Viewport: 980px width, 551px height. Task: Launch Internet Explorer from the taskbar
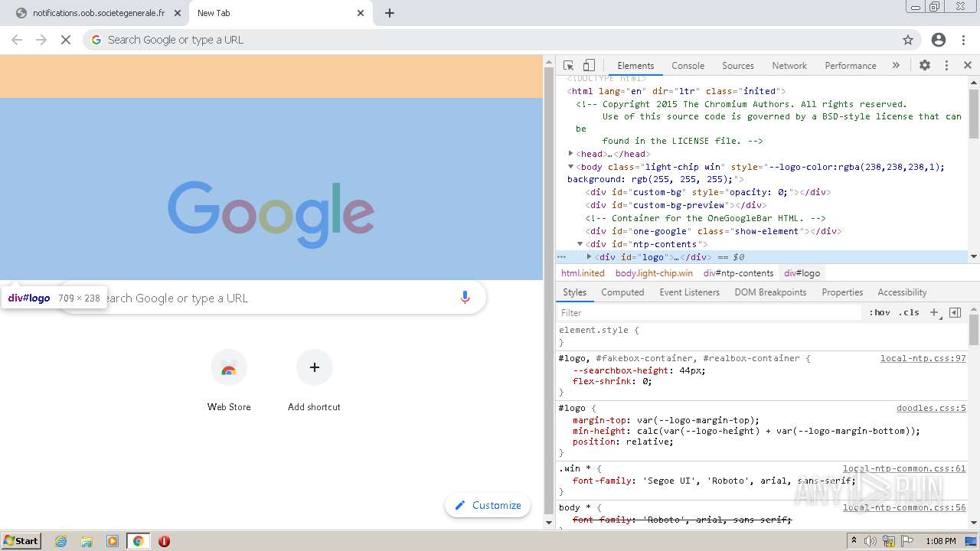pos(61,541)
